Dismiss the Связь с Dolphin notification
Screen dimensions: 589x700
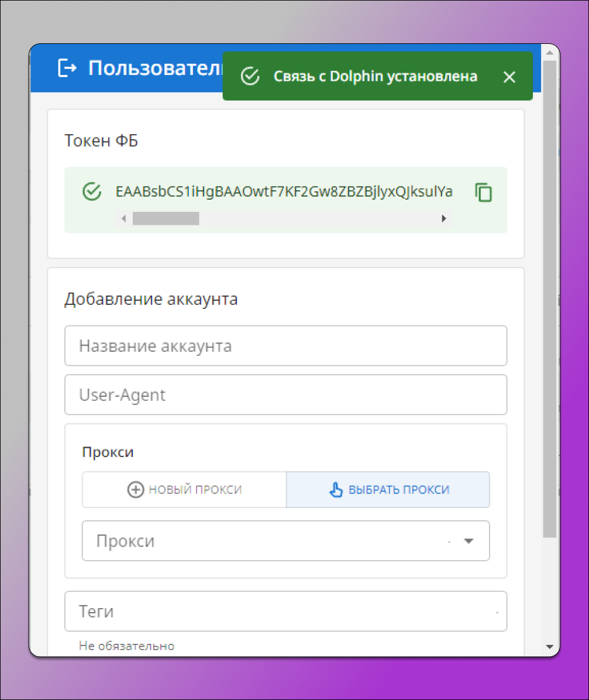[x=508, y=76]
